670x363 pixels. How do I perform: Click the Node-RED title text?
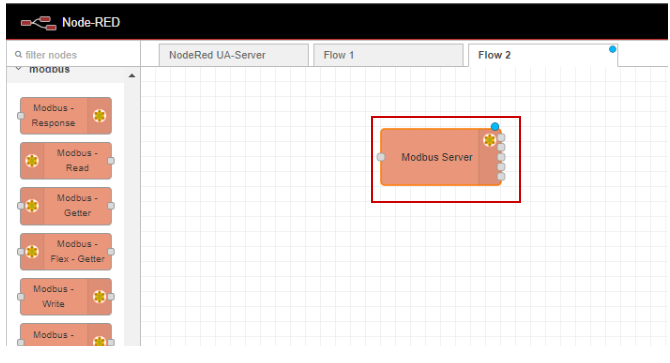[91, 23]
